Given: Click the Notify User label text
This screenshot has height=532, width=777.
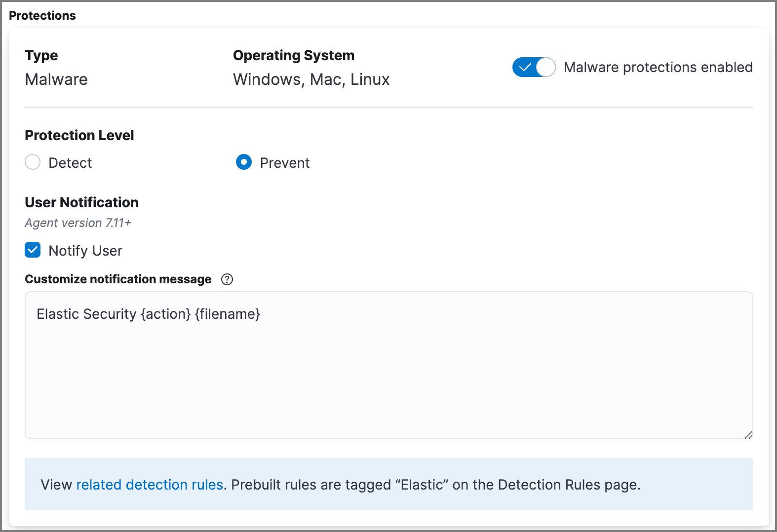Looking at the screenshot, I should tap(85, 250).
